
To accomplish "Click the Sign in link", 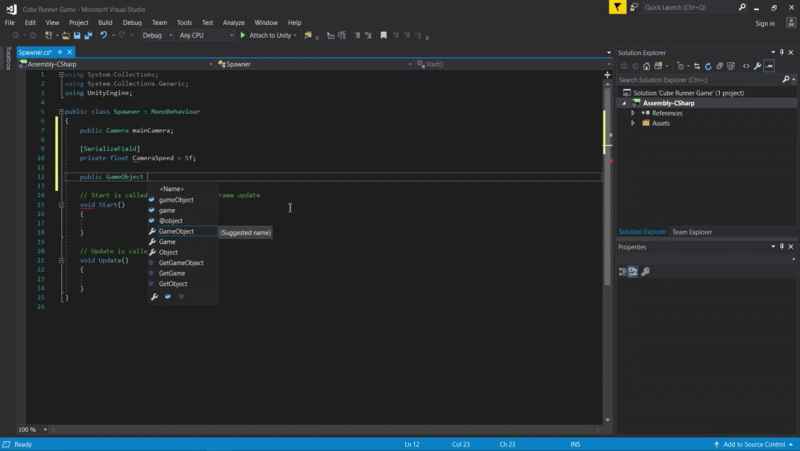I will [x=765, y=23].
